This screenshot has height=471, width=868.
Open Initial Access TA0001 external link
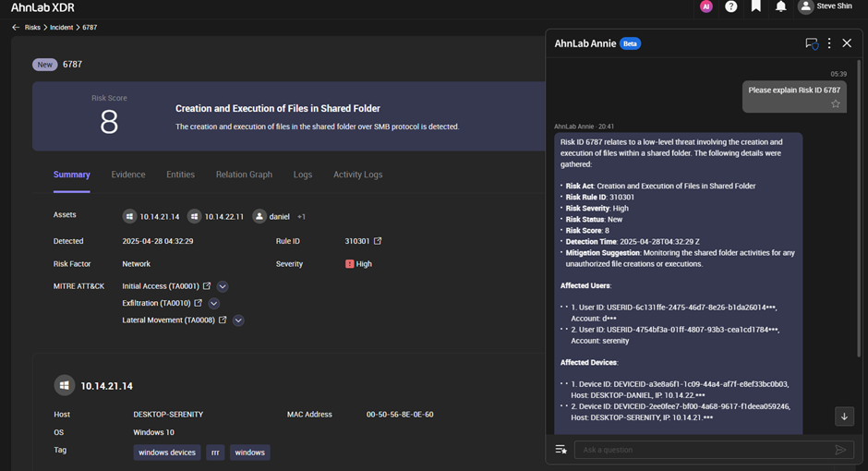(x=207, y=286)
